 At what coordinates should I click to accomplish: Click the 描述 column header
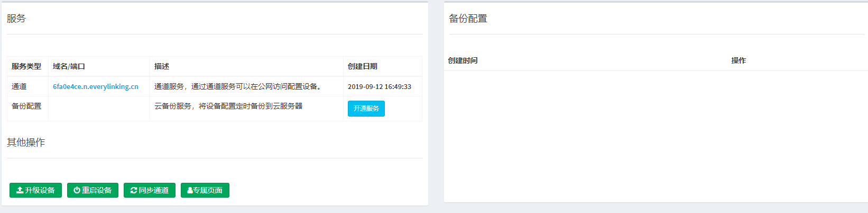tap(162, 66)
